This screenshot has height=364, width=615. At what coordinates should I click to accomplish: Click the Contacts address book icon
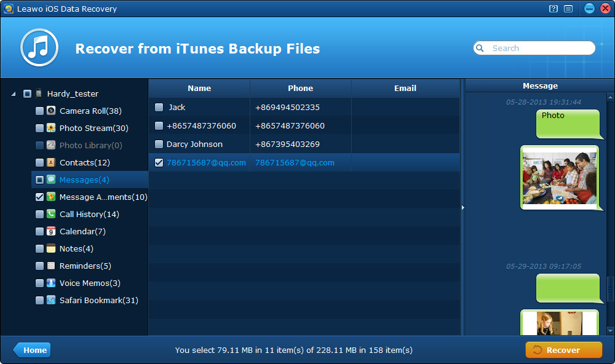[x=51, y=162]
